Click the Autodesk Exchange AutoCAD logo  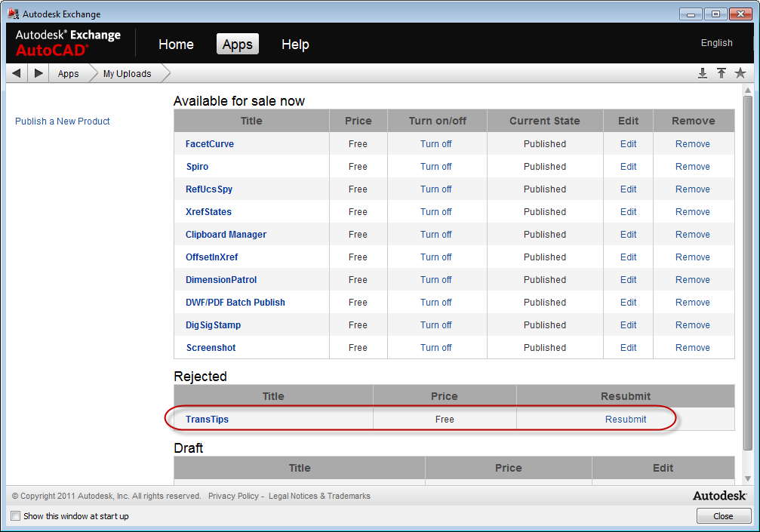tap(68, 43)
